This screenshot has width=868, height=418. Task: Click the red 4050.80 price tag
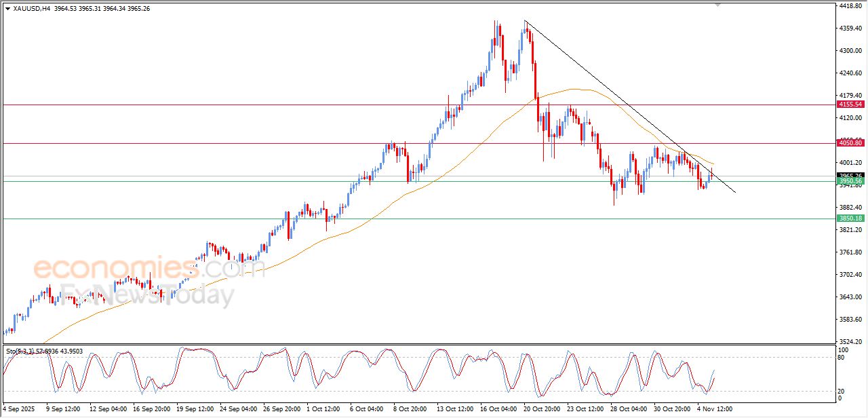850,142
